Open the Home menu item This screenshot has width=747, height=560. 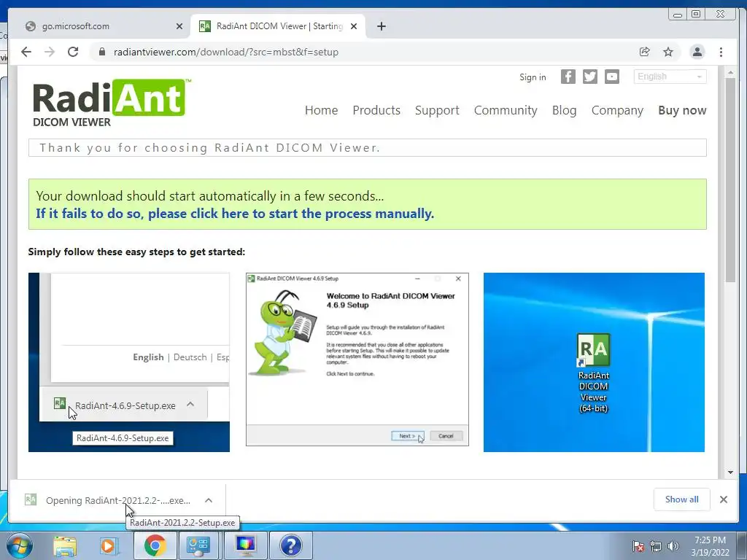tap(321, 111)
